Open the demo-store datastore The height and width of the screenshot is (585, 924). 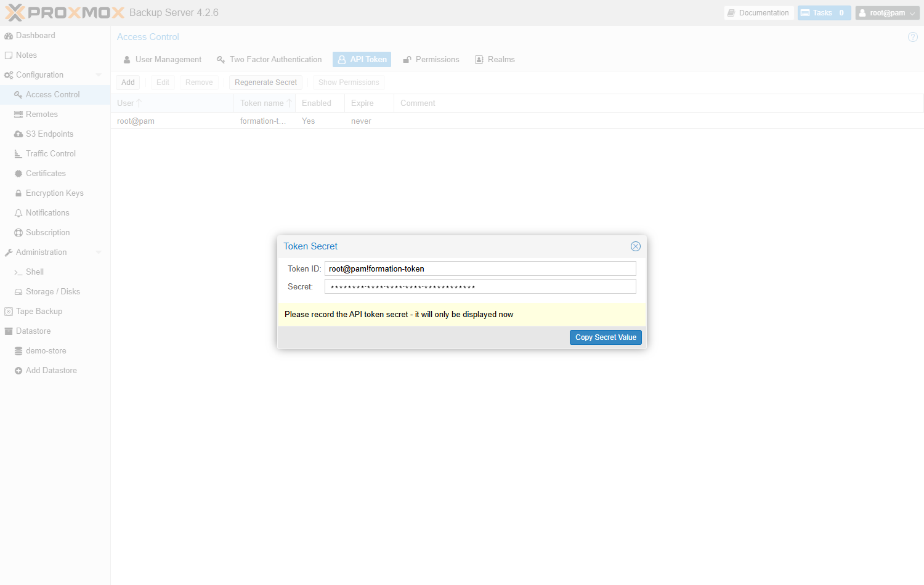click(x=55, y=351)
